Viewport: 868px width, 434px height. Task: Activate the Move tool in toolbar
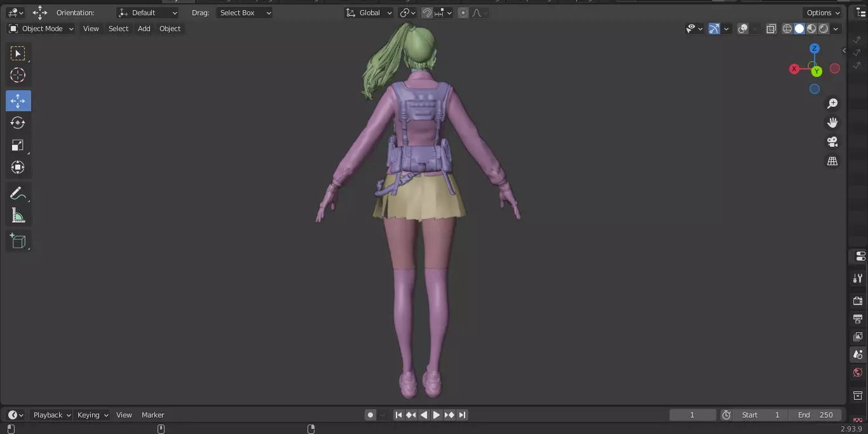18,101
